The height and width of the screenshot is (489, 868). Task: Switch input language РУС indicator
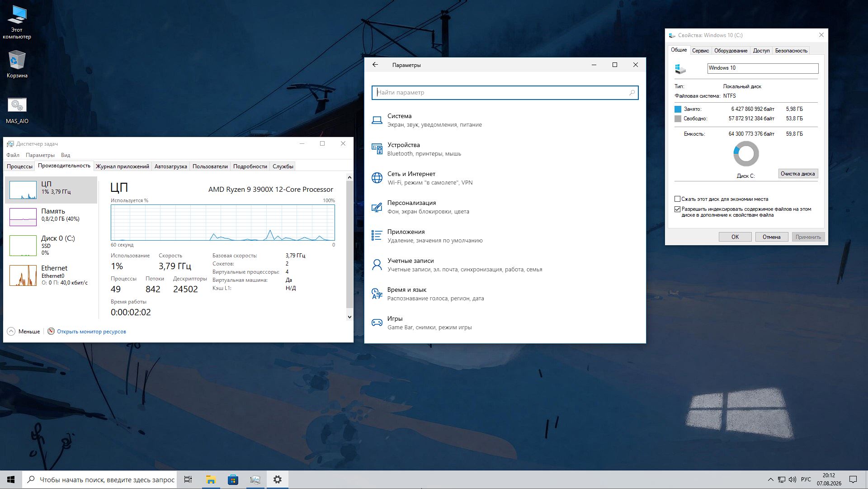pyautogui.click(x=806, y=480)
